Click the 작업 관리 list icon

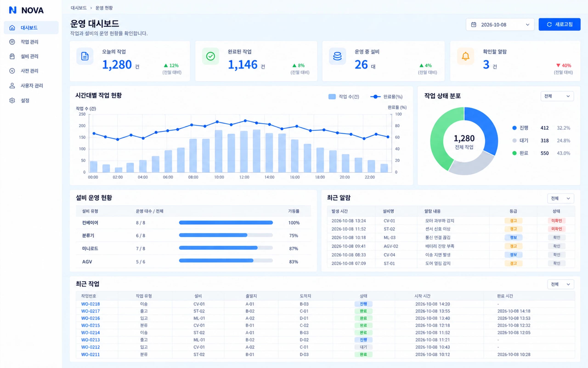pos(12,42)
